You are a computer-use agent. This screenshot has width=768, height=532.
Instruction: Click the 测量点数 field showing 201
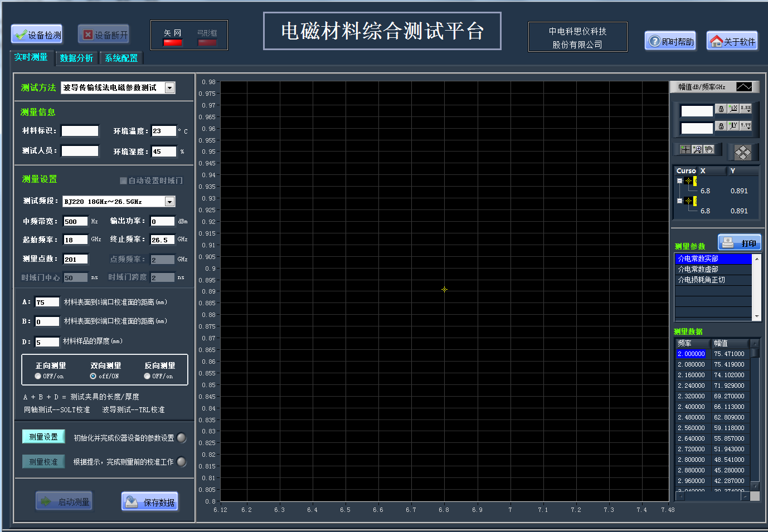pyautogui.click(x=75, y=260)
